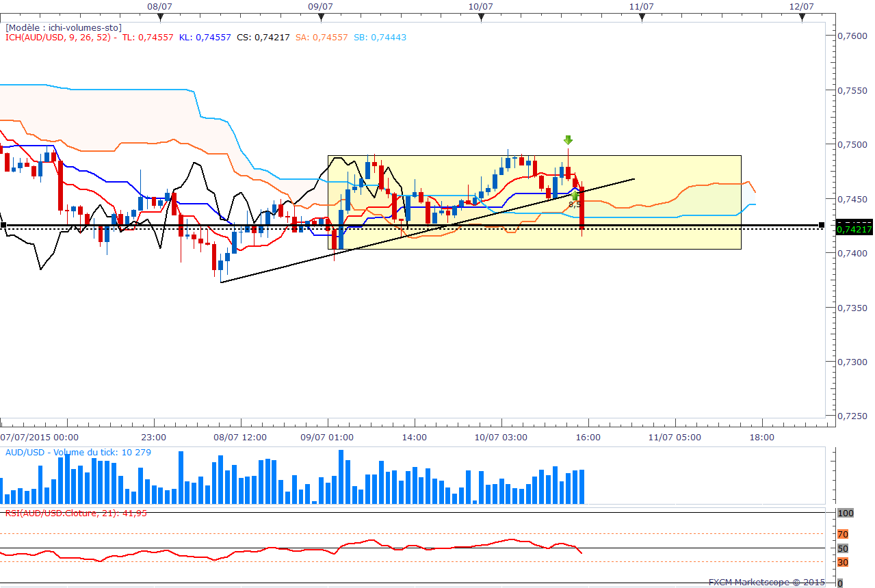Click the 8,5 annotation label
875x588 pixels.
(575, 204)
